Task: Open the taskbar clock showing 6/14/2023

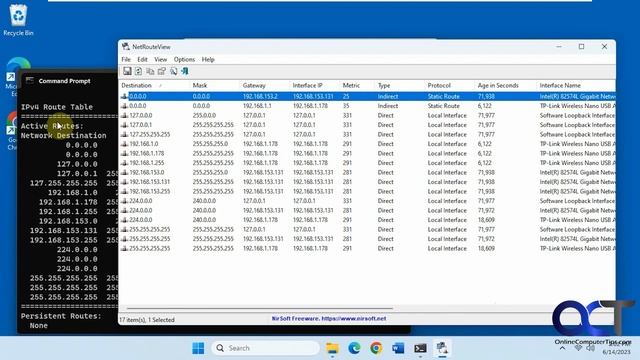Action: pos(616,348)
